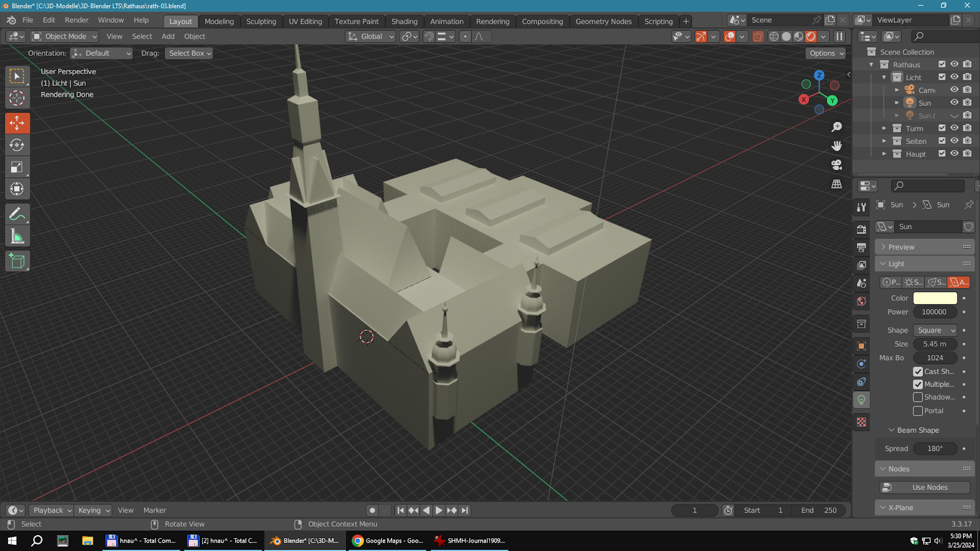Select the Add Cube tool
Image resolution: width=980 pixels, height=551 pixels.
tap(17, 261)
